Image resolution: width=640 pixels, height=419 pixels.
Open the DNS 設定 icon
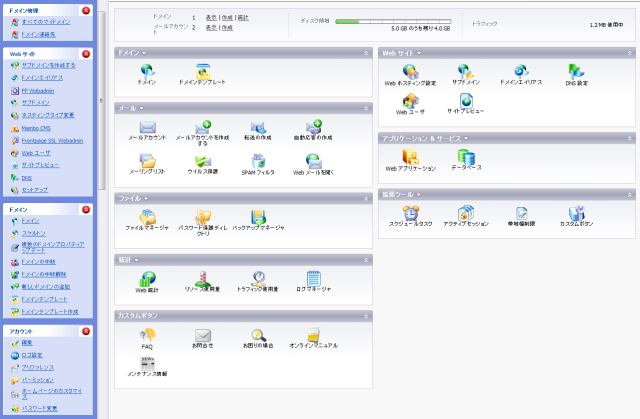click(x=577, y=71)
